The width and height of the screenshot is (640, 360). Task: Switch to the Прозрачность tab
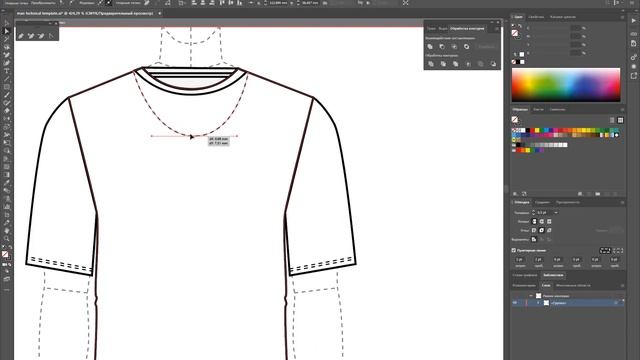click(x=568, y=202)
